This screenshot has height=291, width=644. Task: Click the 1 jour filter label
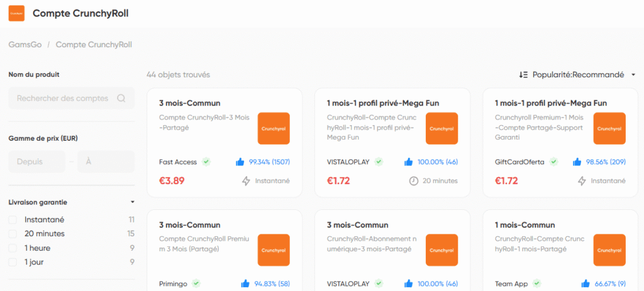point(34,262)
